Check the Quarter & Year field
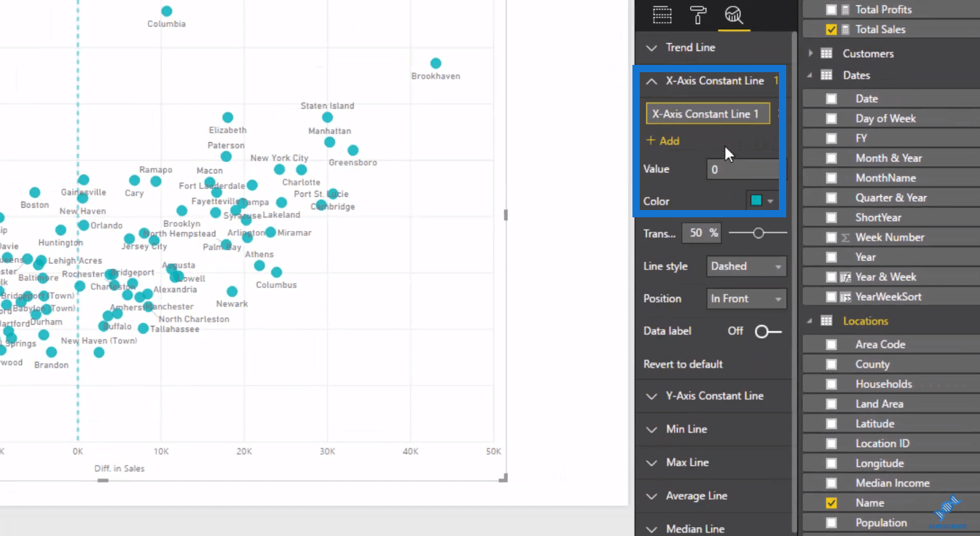The image size is (980, 536). coord(831,198)
